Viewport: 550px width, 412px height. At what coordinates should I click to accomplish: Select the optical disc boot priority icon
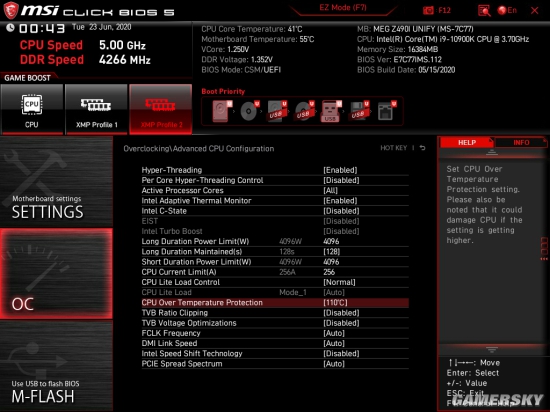[249, 111]
